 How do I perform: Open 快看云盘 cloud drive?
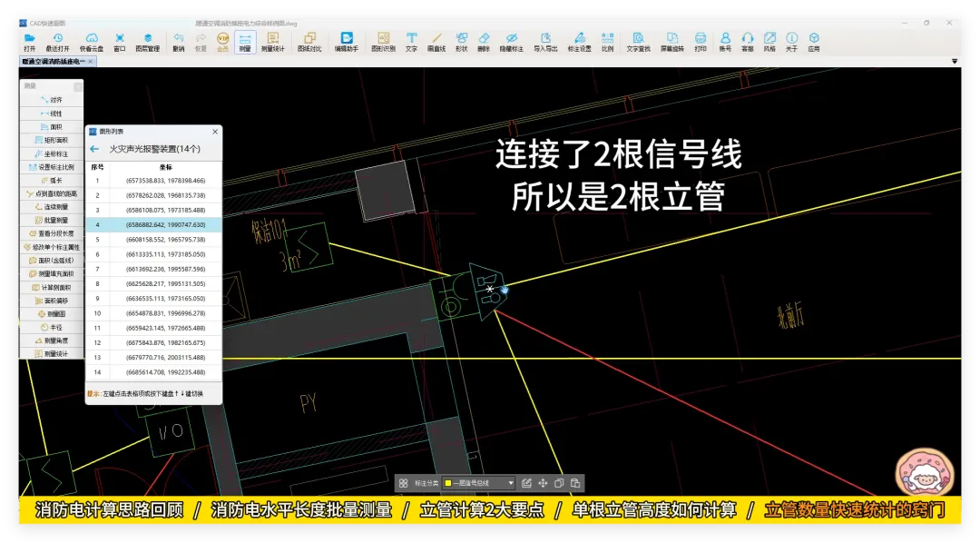92,42
